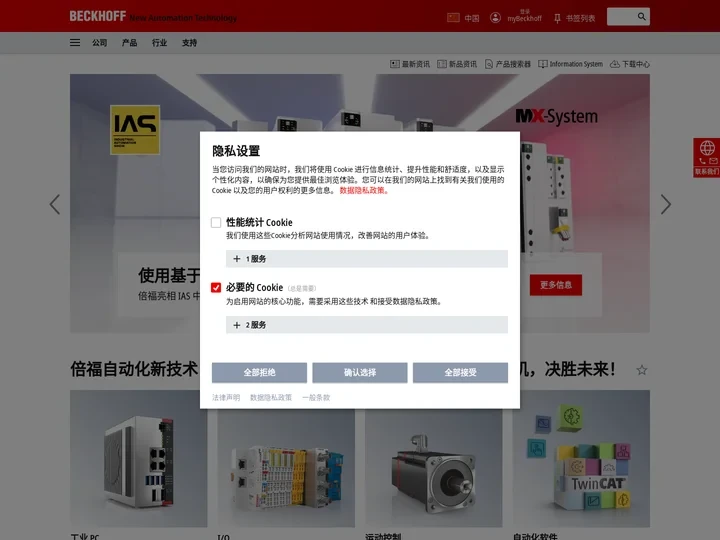The height and width of the screenshot is (540, 720).
Task: Open the Information System link
Action: click(x=570, y=64)
